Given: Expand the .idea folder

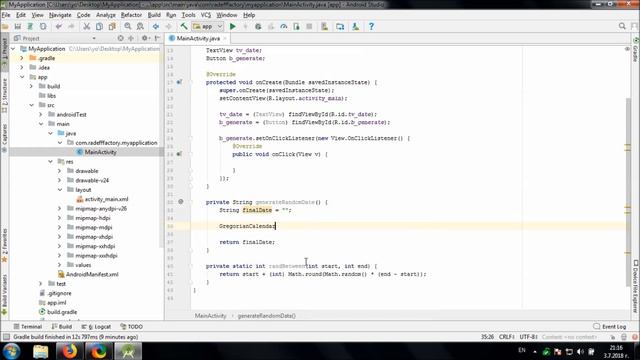Looking at the screenshot, I should coord(22,67).
